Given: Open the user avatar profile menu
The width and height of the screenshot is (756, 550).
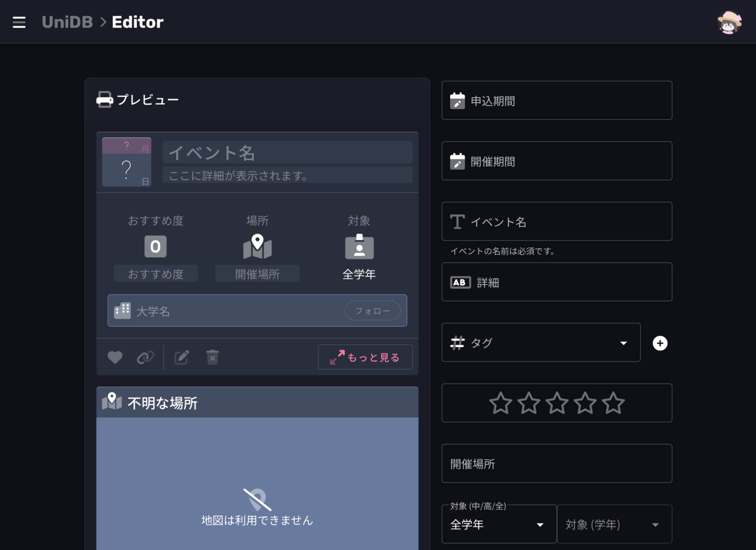Looking at the screenshot, I should [x=729, y=22].
